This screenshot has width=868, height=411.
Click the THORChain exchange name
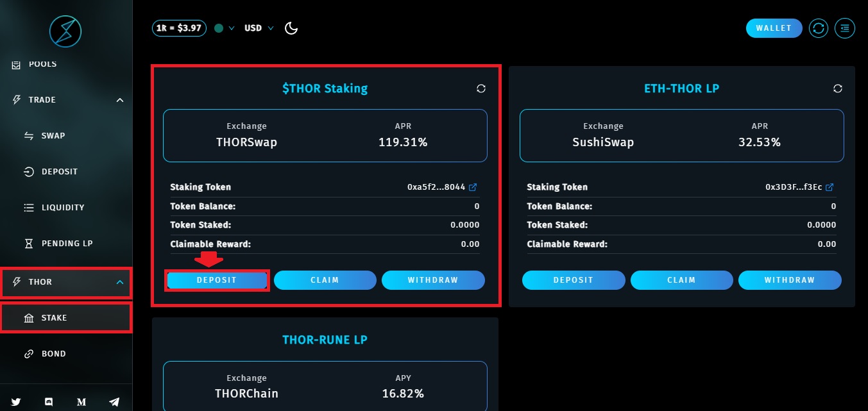tap(246, 394)
